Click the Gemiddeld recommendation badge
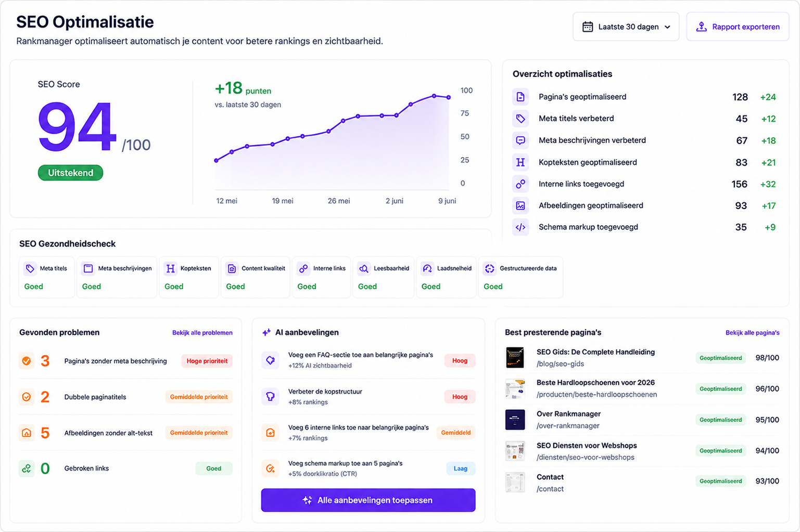This screenshot has height=532, width=800. 456,433
